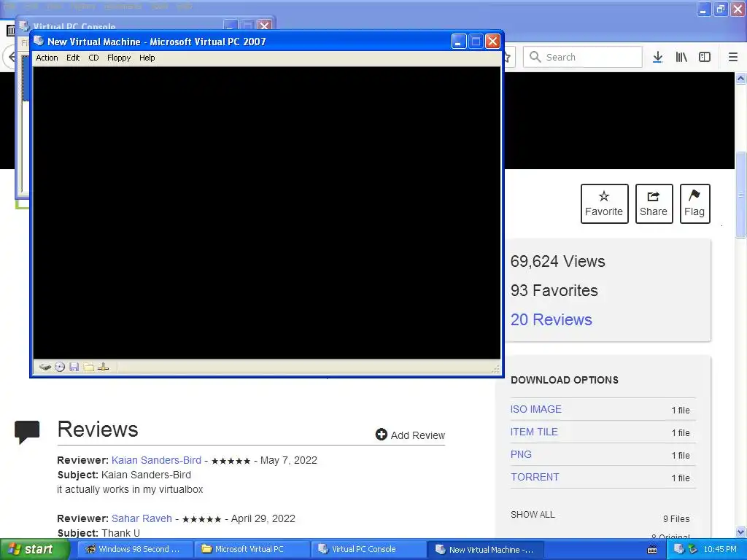The image size is (747, 560).
Task: Close the Virtual PC Console window
Action: click(x=264, y=26)
